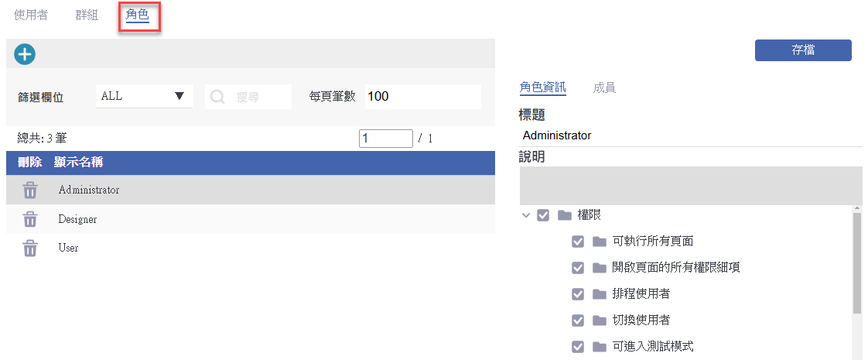Toggle the 排程使用者 checkbox
The image size is (868, 360).
coord(577,294)
